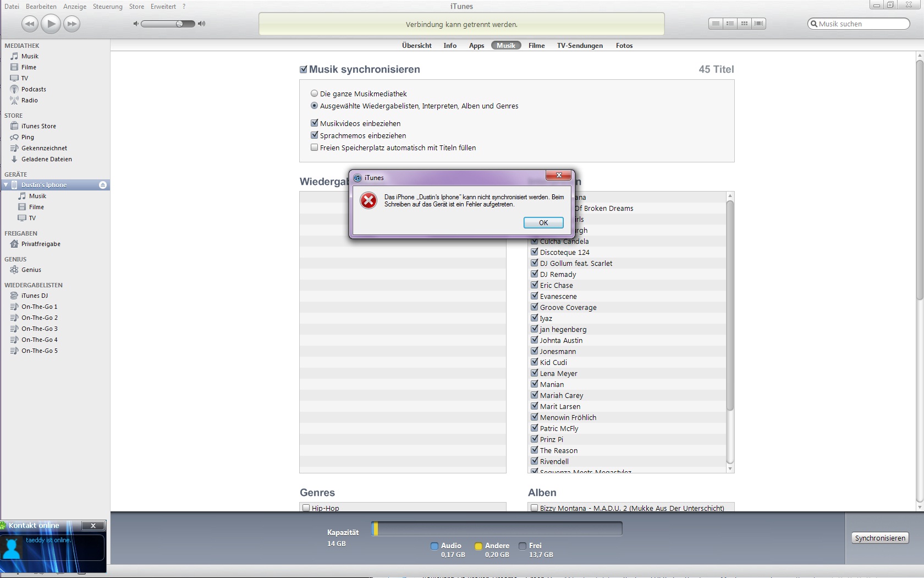Switch to grid view icon

tap(744, 24)
